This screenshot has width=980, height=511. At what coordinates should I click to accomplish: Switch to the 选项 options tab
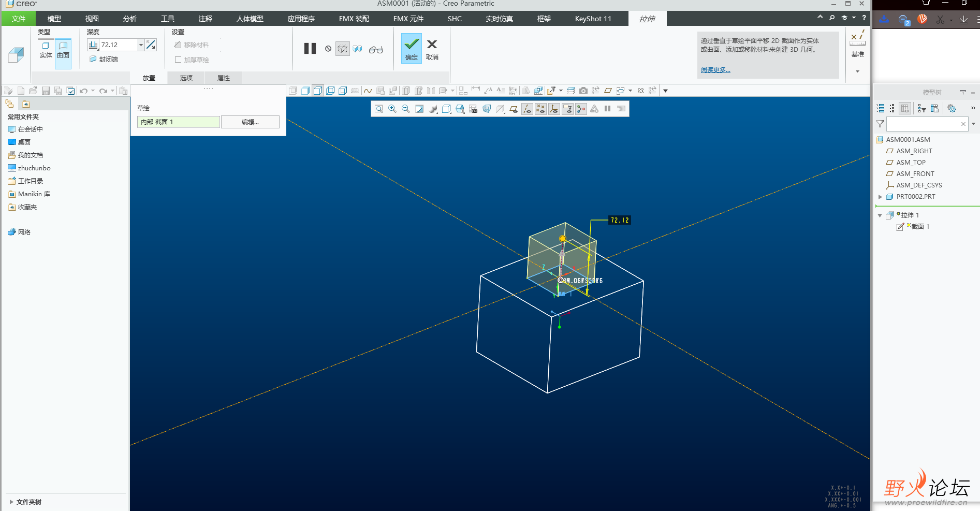[x=186, y=78]
